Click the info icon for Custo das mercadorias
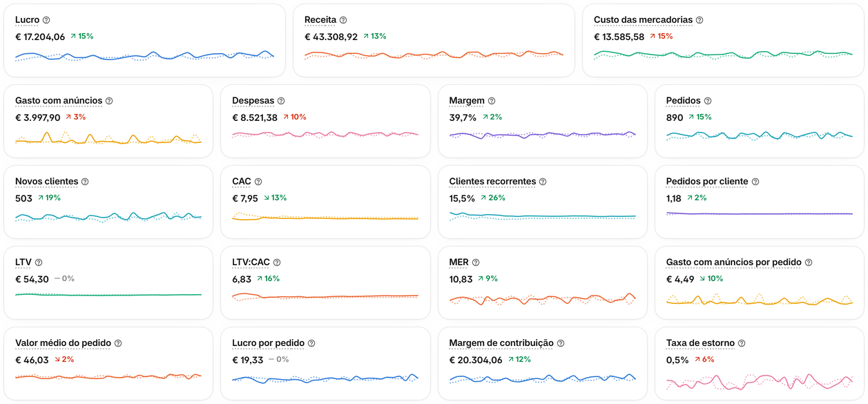This screenshot has width=868, height=404. (700, 20)
